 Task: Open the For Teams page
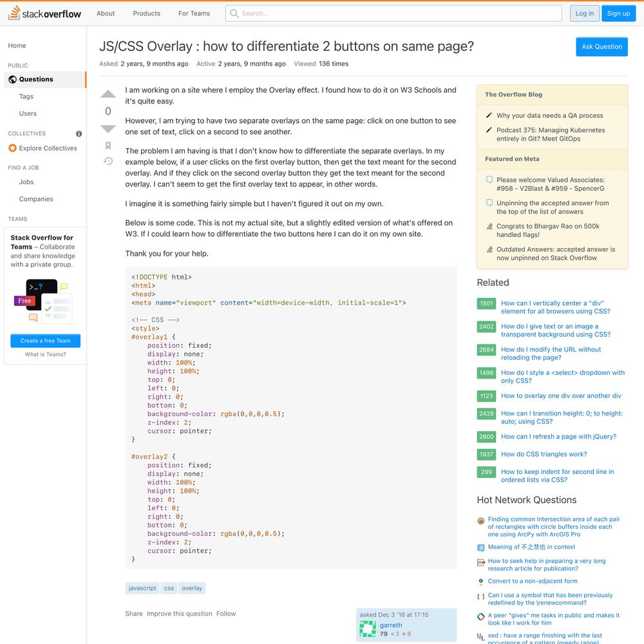194,13
